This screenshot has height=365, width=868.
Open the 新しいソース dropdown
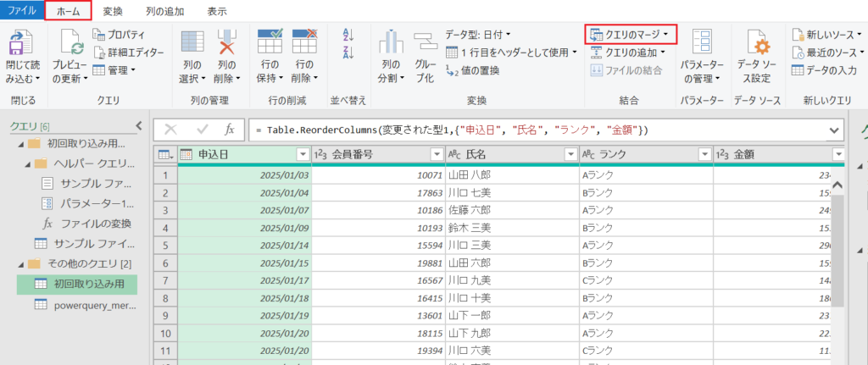[826, 35]
